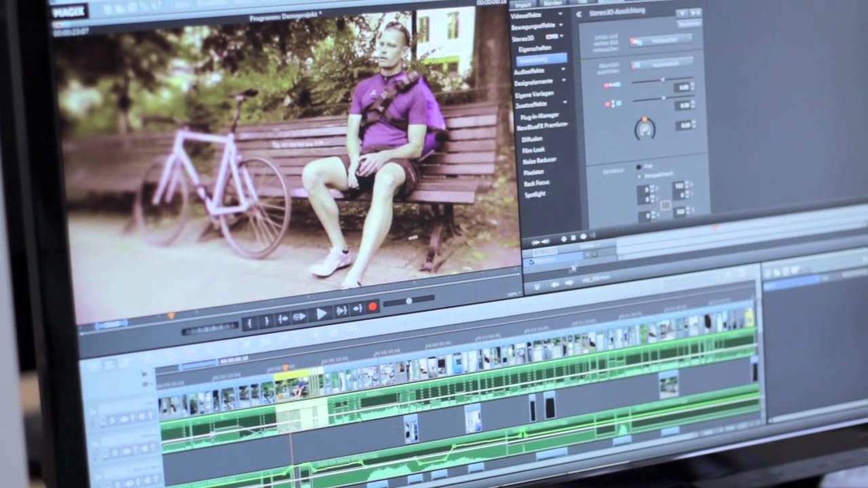Select Eigenschaften under Stereo3D
868x488 pixels.
[534, 49]
